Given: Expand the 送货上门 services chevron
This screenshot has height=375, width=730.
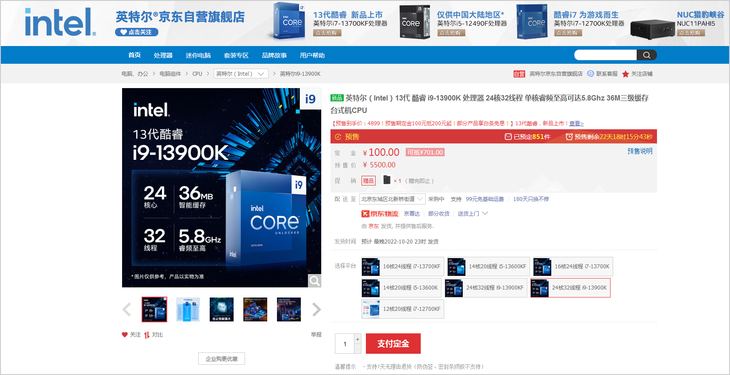Looking at the screenshot, I should point(485,213).
